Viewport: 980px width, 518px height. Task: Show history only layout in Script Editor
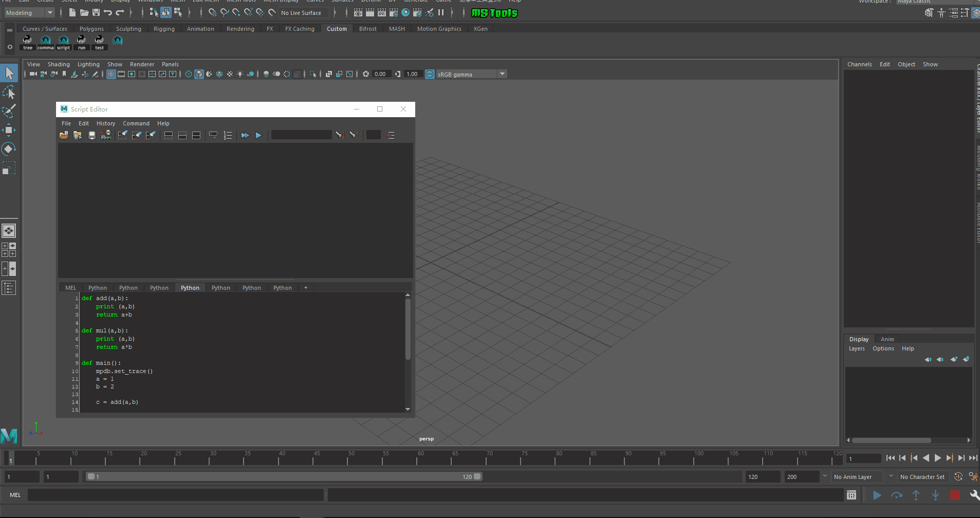coord(168,135)
